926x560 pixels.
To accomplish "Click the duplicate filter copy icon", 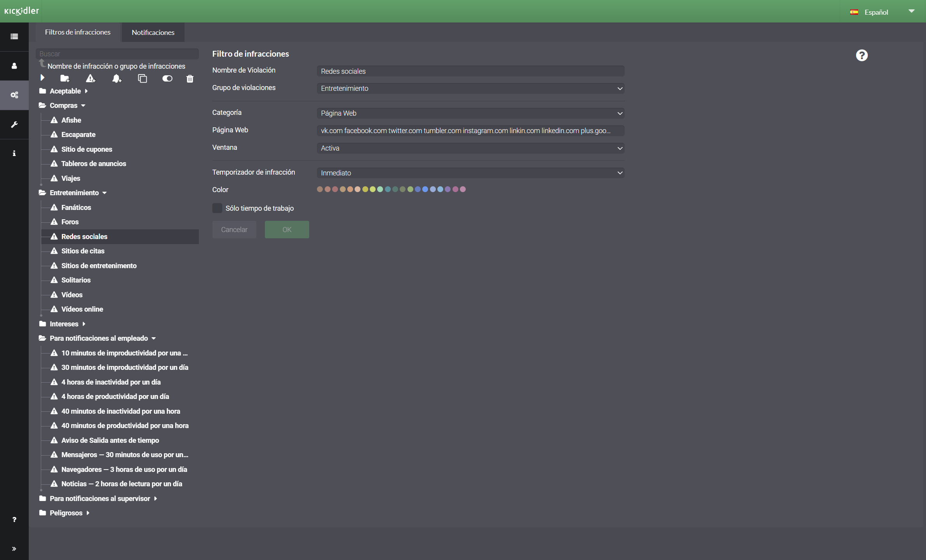I will coord(143,79).
